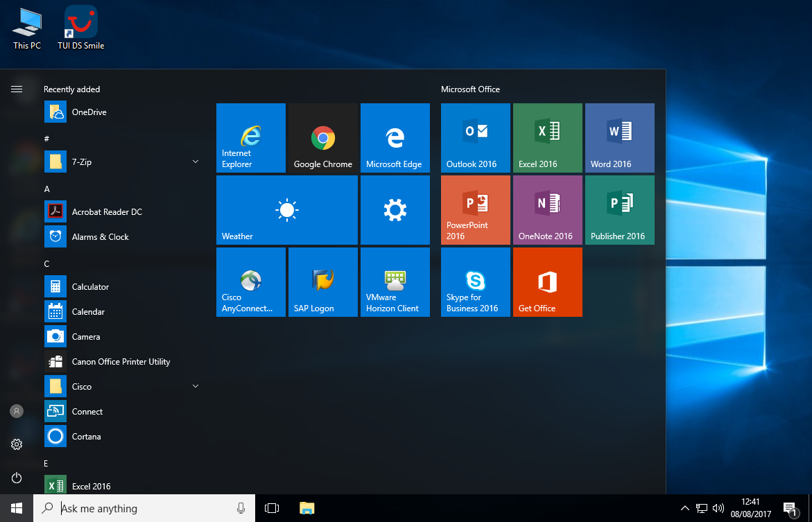Open the SAP Logon tile

point(322,281)
